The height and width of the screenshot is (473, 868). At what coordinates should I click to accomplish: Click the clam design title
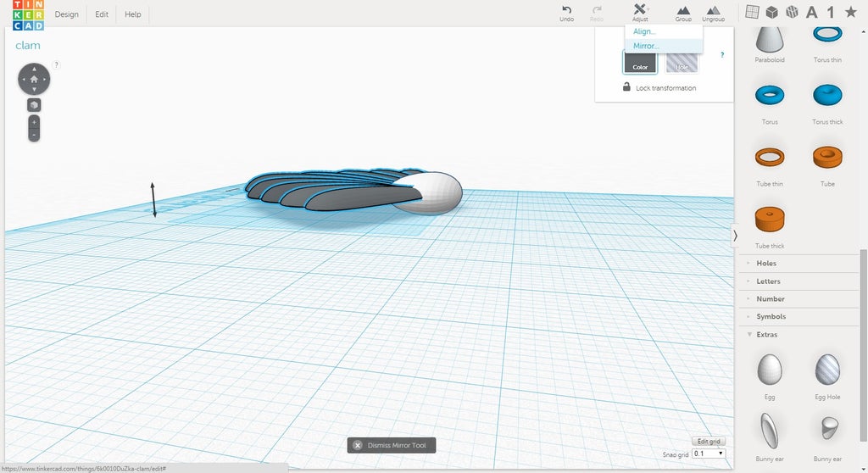pos(28,46)
